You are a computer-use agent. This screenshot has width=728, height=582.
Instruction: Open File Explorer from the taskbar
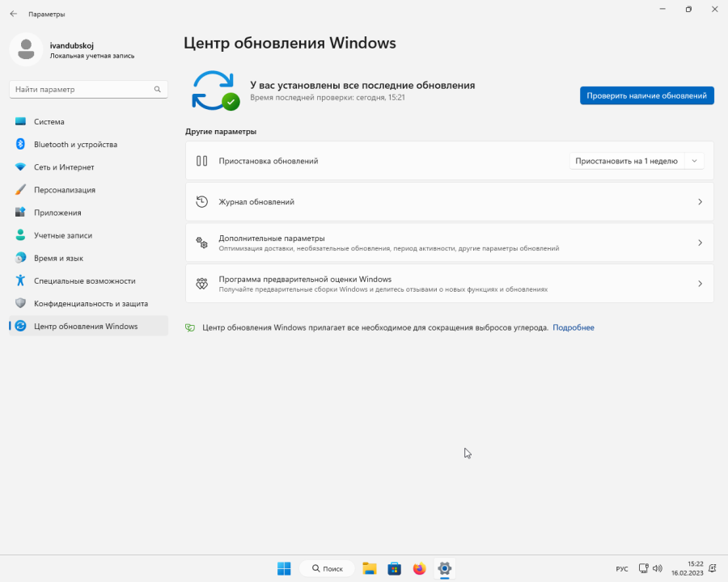pyautogui.click(x=370, y=568)
